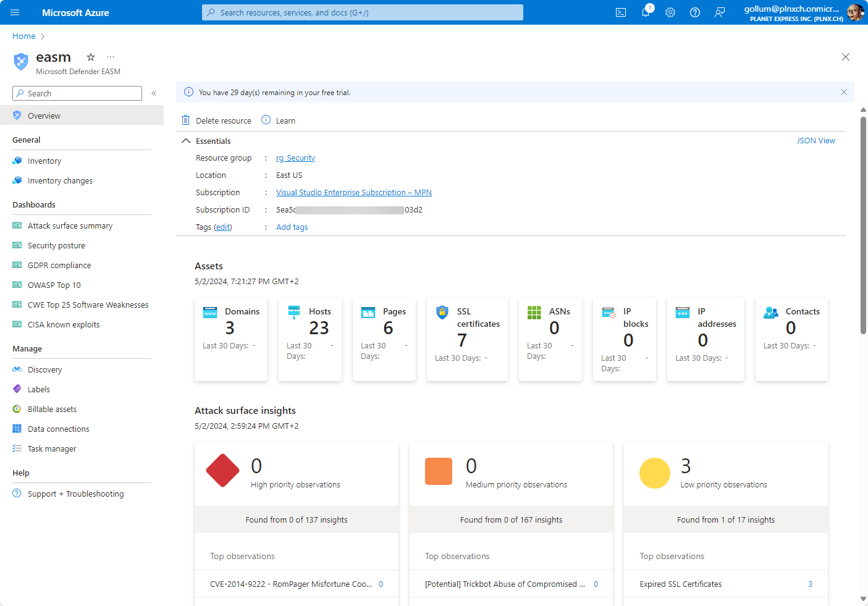Screen dimensions: 868x606
Task: Open the notifications bell
Action: point(646,12)
